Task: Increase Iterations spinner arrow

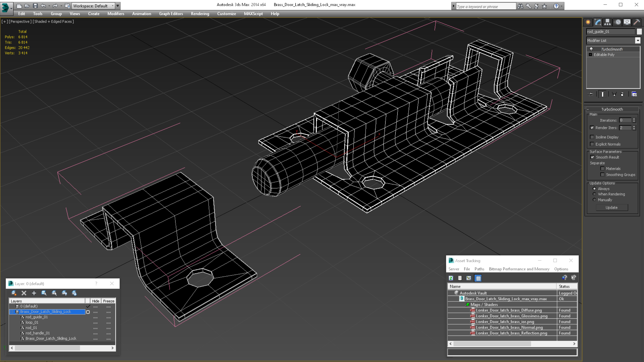Action: click(634, 119)
